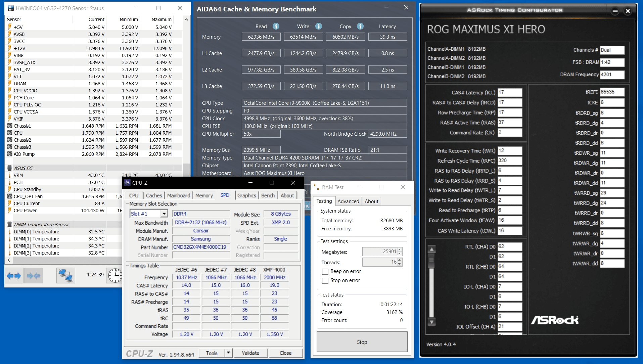Click the CAS# Latency (tCL) field
The image size is (643, 364).
(510, 92)
